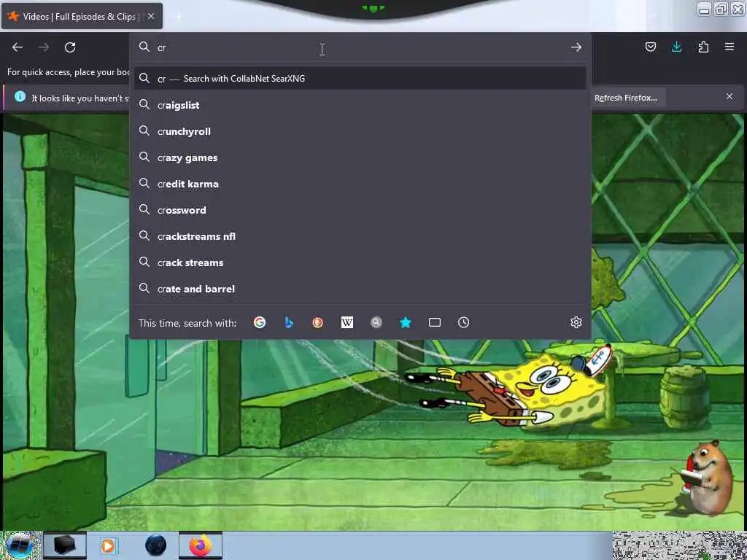Screen dimensions: 747x560
Task: Click the go arrow in the address bar
Action: pos(576,47)
